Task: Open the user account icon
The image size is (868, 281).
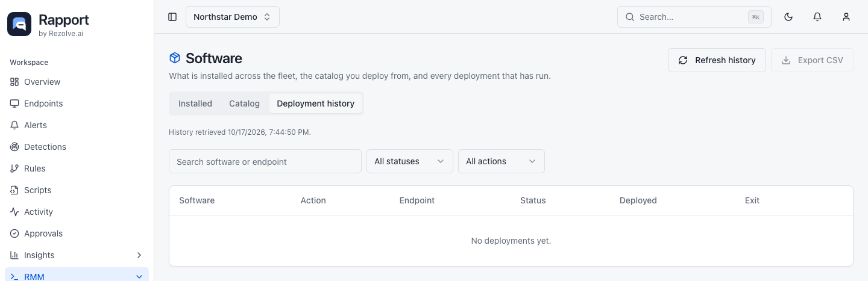Action: pos(846,17)
